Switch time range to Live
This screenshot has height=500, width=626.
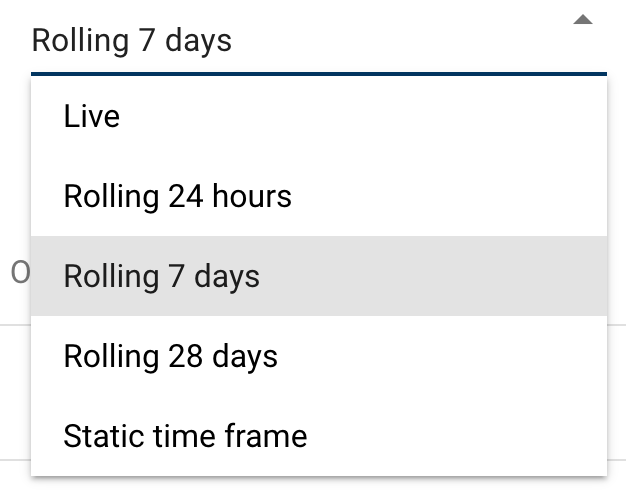pyautogui.click(x=92, y=116)
